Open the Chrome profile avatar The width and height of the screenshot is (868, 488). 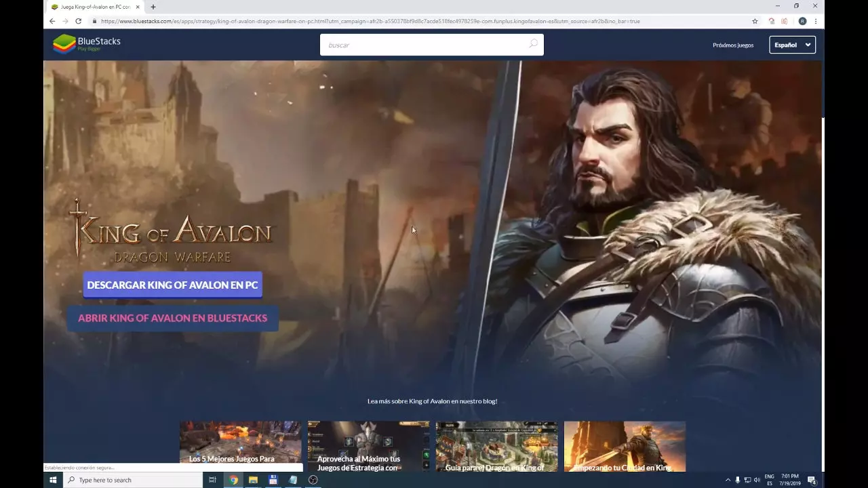click(802, 21)
